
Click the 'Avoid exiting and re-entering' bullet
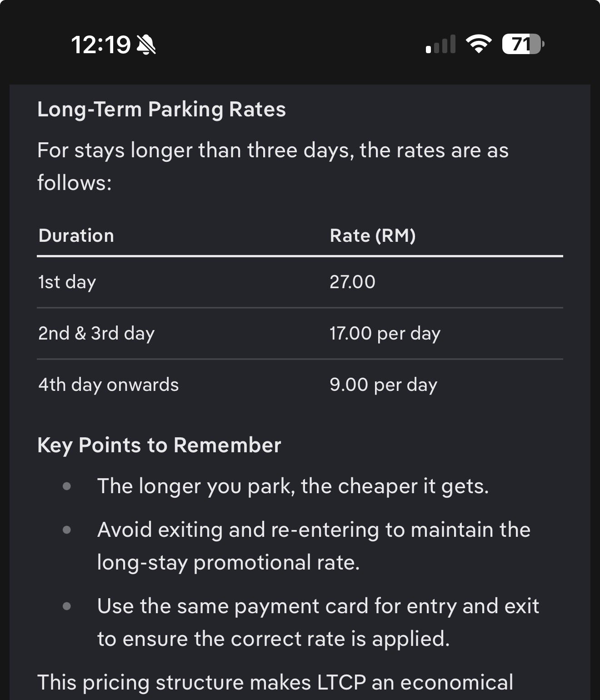314,546
